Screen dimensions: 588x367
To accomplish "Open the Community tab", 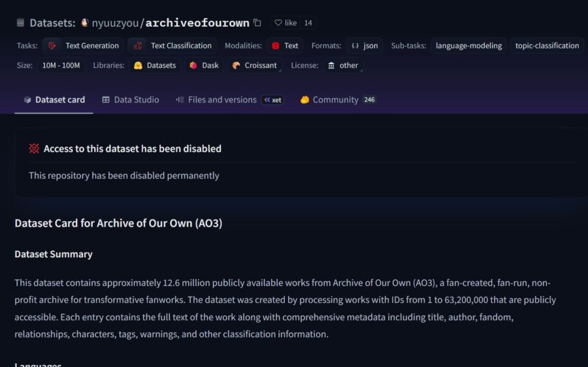I will [x=338, y=100].
